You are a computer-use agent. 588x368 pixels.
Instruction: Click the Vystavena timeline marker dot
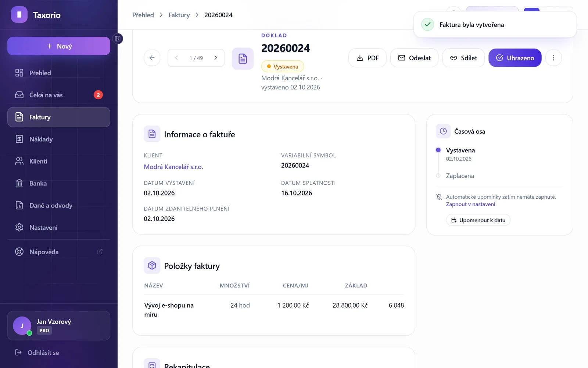click(438, 150)
